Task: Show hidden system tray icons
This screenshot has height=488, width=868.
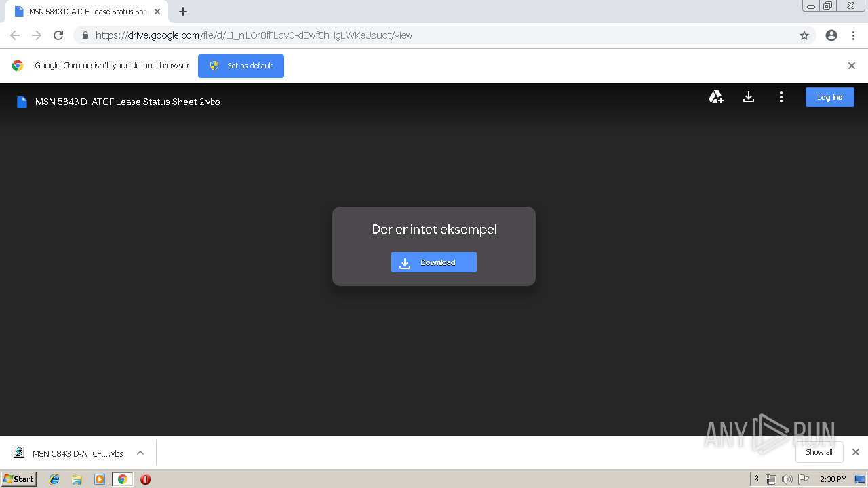Action: click(x=756, y=479)
